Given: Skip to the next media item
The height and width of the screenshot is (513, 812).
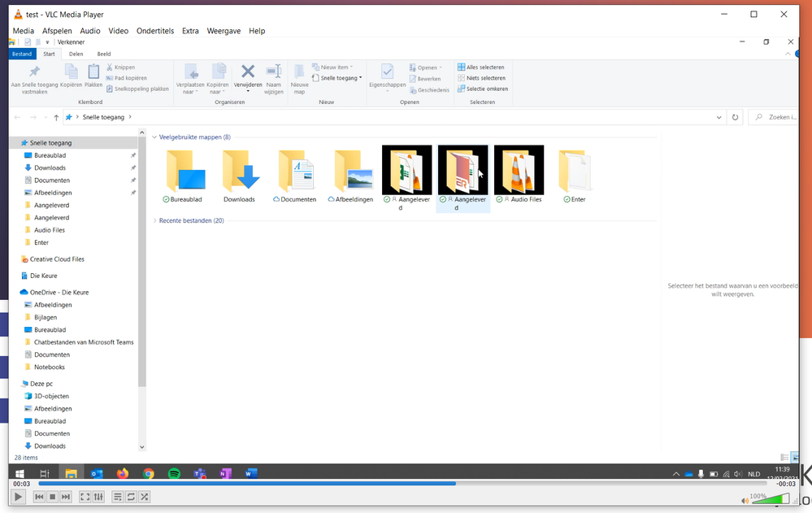Looking at the screenshot, I should pyautogui.click(x=66, y=497).
